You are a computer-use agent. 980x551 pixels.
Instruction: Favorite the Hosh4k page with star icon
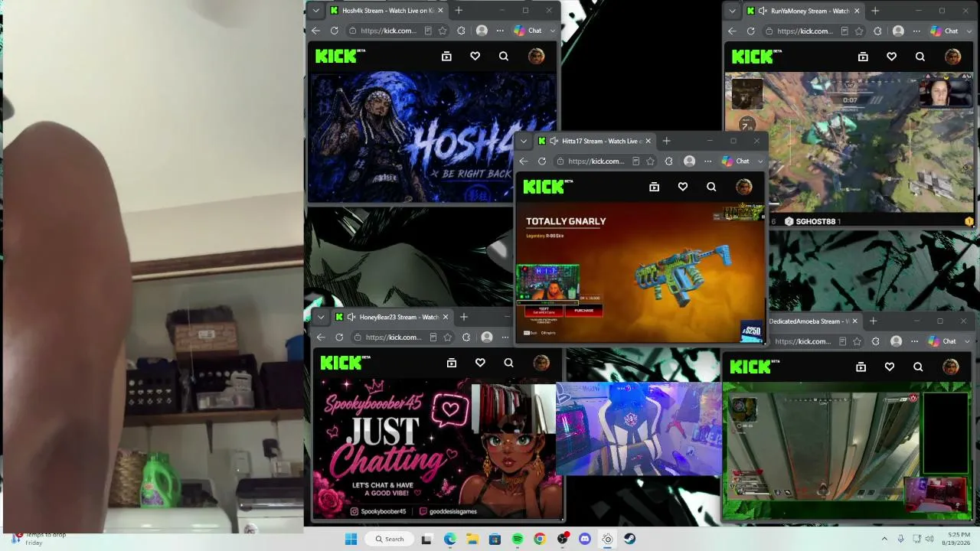point(443,31)
